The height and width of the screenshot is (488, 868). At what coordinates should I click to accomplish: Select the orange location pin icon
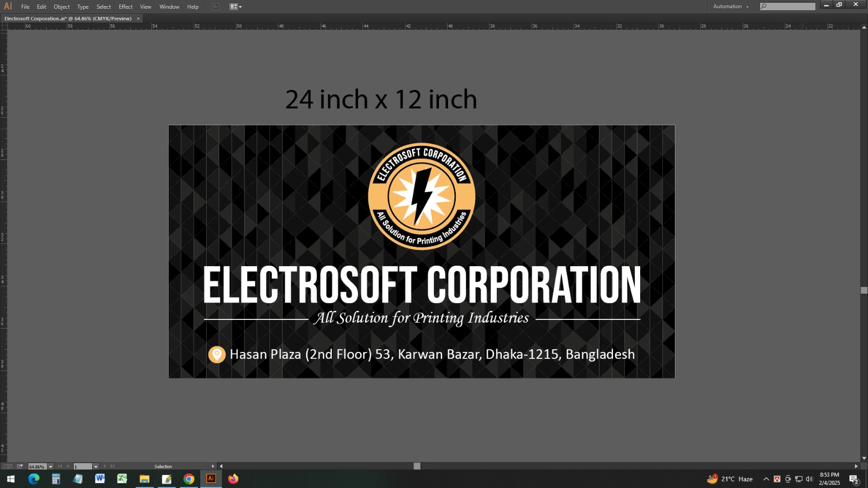[217, 355]
